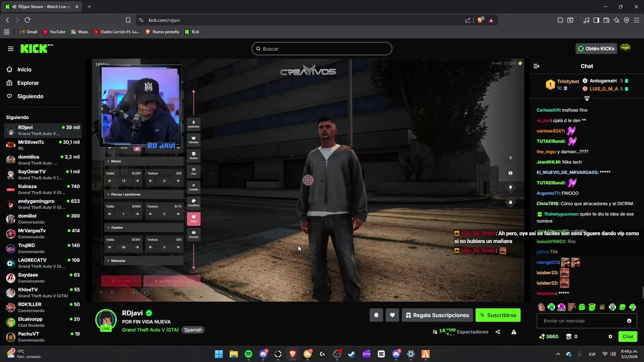Screen dimensions: 644x362
Task: Open TrujiRD channel in following list
Action: coord(43,248)
